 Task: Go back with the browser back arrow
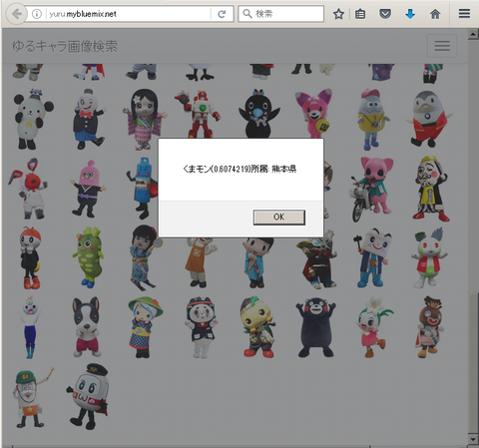(x=16, y=14)
